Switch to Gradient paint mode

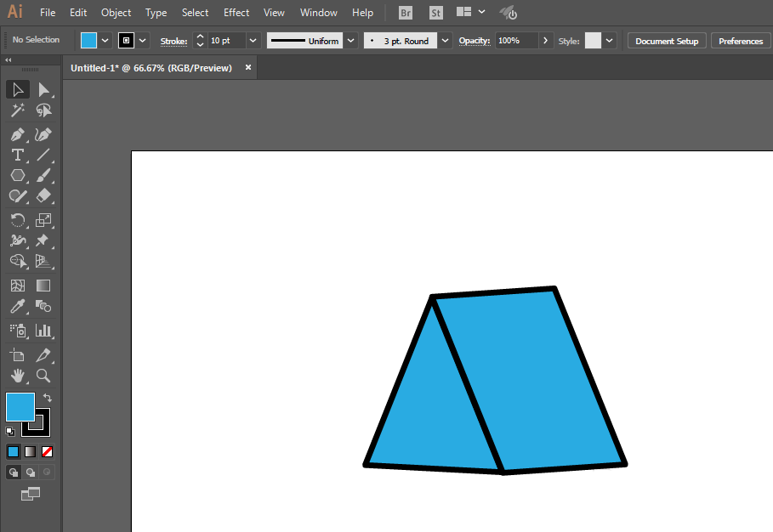(31, 451)
